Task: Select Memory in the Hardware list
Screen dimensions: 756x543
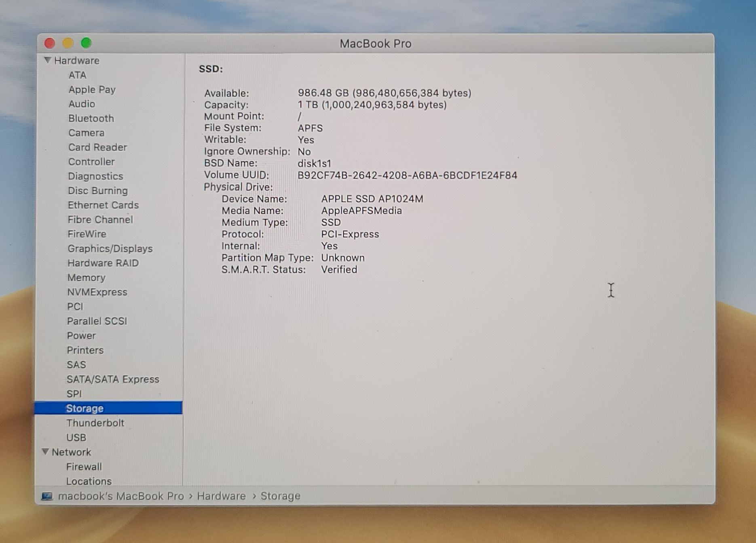Action: (86, 278)
